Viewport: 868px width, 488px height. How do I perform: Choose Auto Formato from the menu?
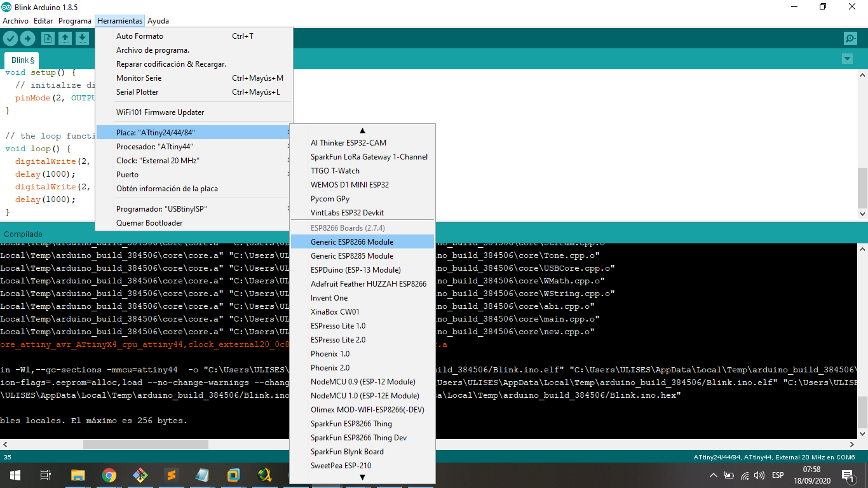point(194,36)
